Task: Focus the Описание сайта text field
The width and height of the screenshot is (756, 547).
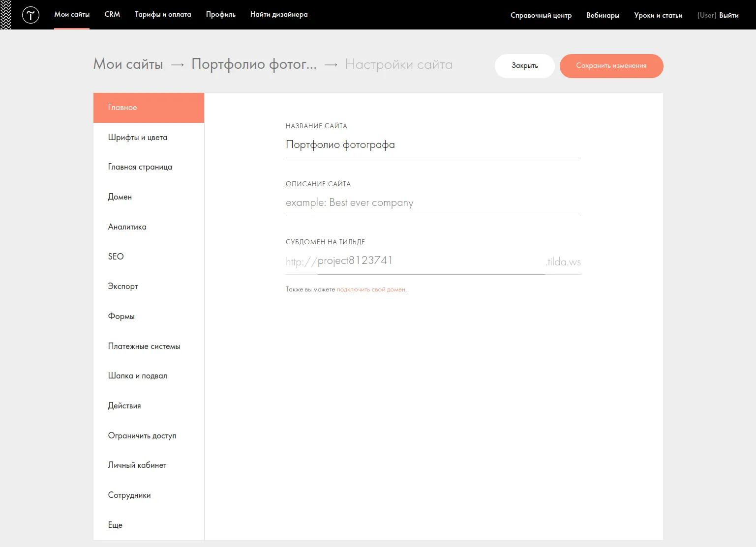Action: coord(433,203)
